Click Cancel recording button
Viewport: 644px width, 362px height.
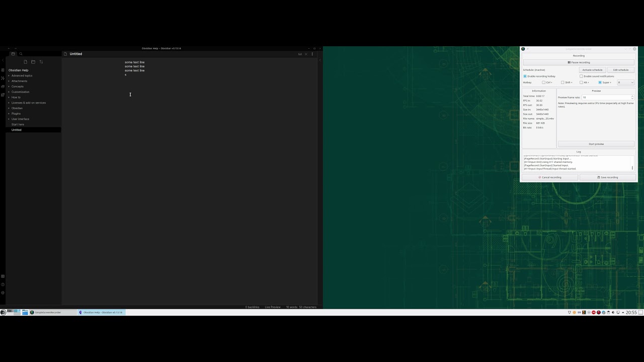click(549, 177)
